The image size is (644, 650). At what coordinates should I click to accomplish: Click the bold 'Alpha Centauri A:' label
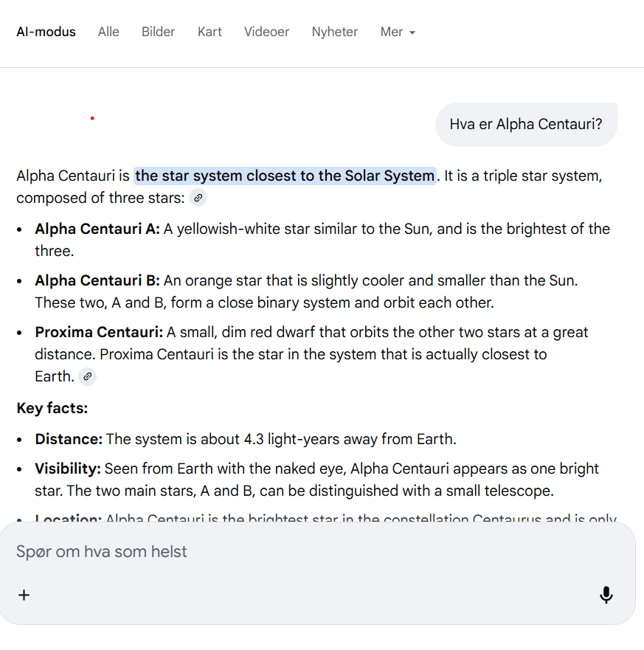(97, 229)
